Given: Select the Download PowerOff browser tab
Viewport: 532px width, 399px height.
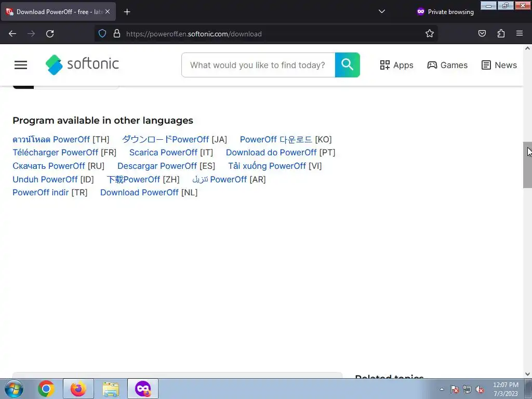Looking at the screenshot, I should point(58,11).
